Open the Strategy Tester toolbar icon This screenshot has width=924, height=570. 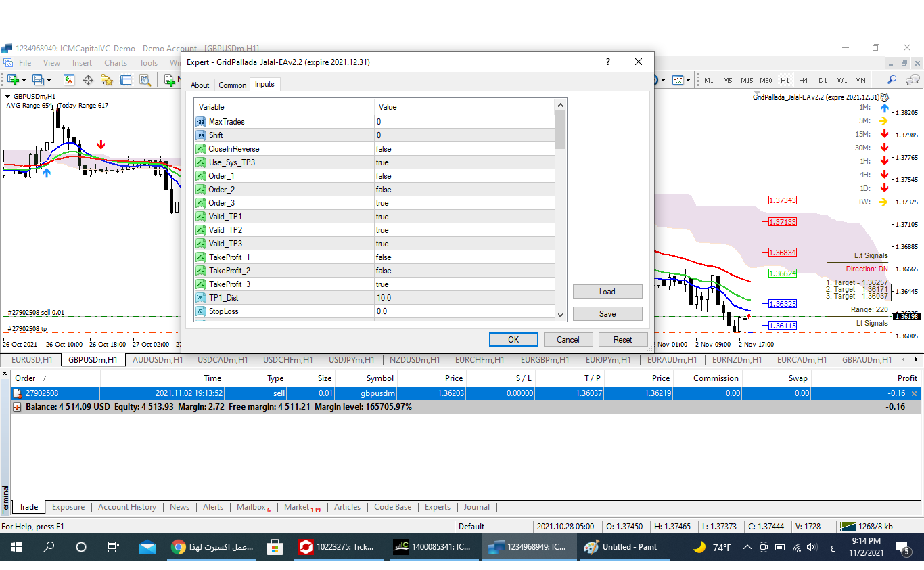145,80
